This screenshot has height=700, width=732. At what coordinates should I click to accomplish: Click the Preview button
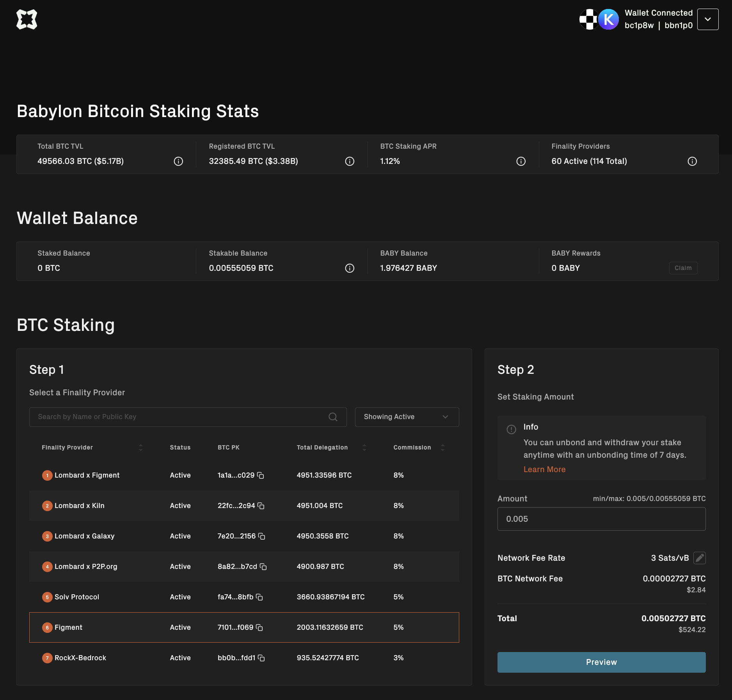pos(601,662)
